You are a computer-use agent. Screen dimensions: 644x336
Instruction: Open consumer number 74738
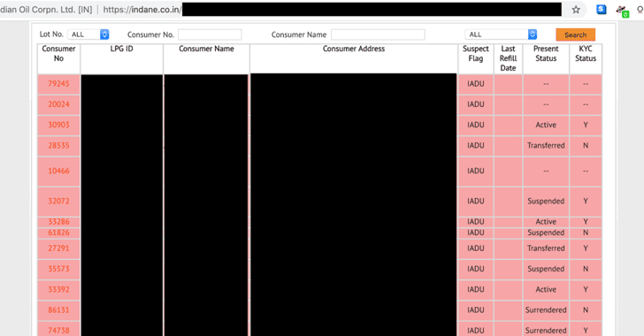click(x=58, y=330)
